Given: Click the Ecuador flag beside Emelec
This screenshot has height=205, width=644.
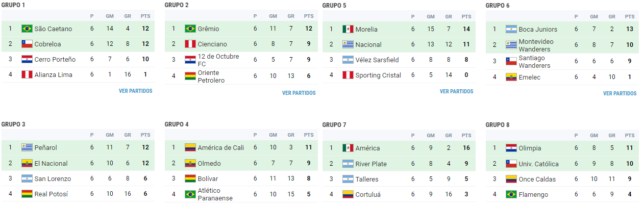Looking at the screenshot, I should coord(511,78).
